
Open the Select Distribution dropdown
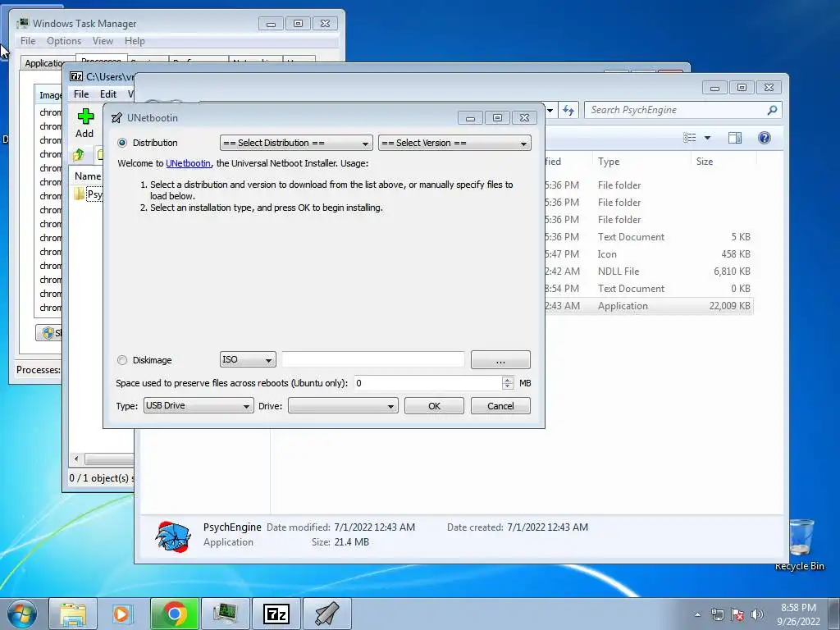[296, 143]
